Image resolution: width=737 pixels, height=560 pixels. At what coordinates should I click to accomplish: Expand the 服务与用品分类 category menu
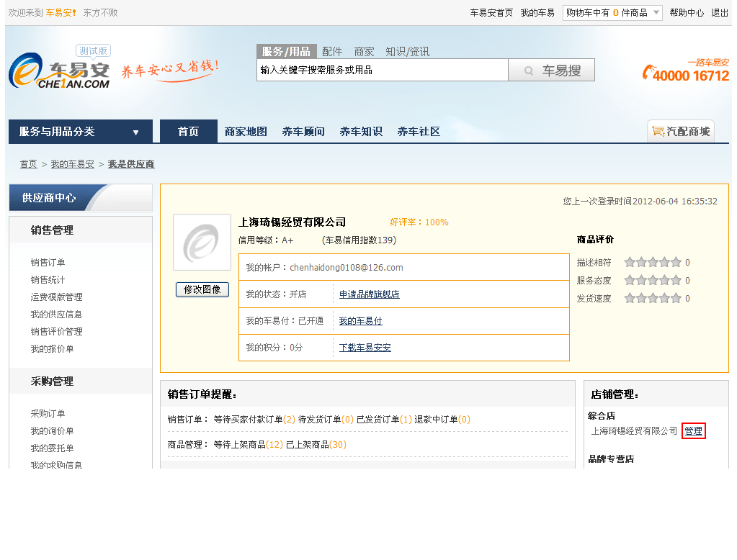pos(81,132)
